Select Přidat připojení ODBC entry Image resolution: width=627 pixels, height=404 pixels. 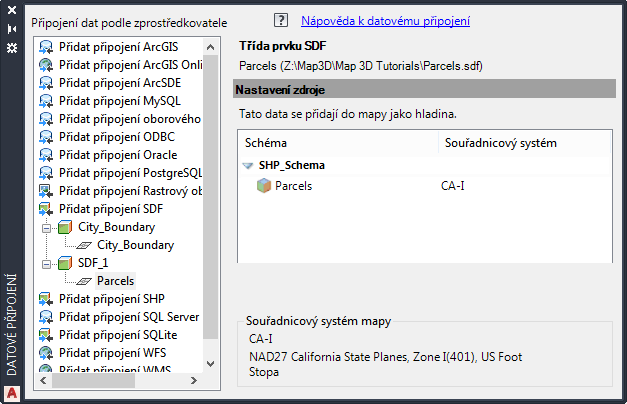116,137
